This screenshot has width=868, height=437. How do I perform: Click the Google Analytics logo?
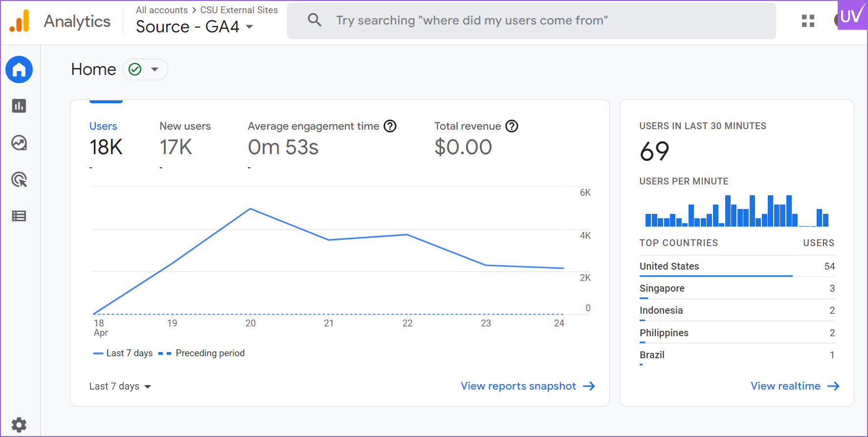tap(20, 21)
